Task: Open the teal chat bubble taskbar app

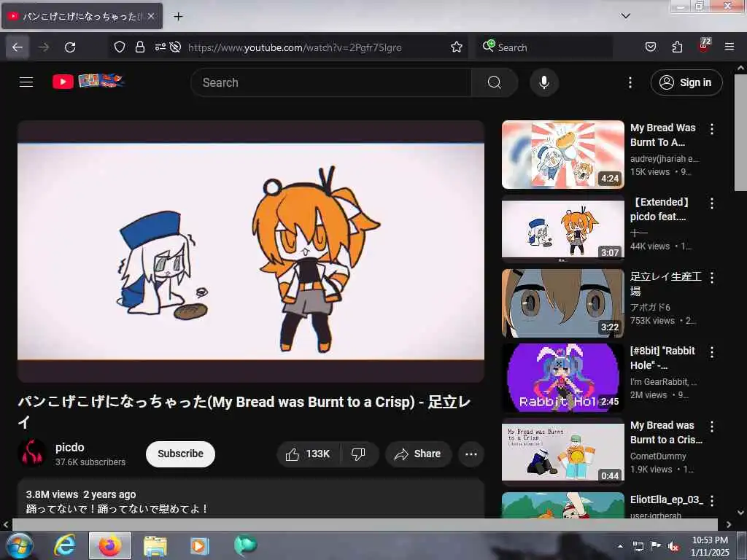Action: click(245, 545)
